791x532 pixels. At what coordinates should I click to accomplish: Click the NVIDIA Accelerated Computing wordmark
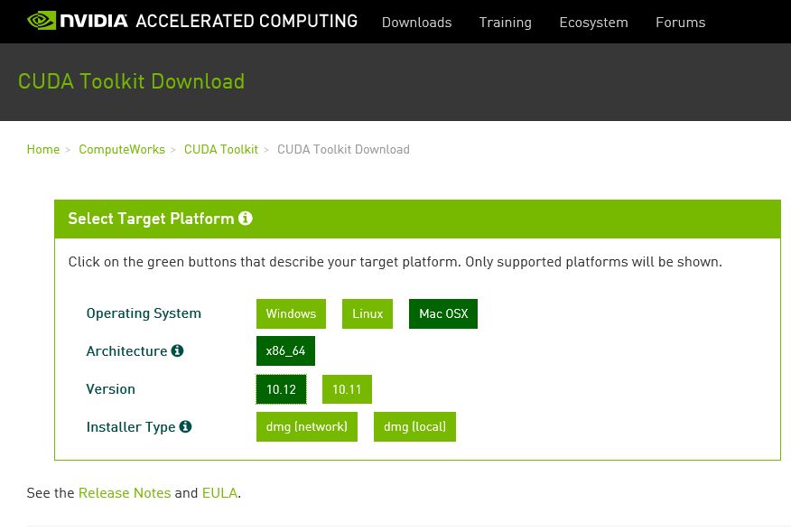coord(209,21)
